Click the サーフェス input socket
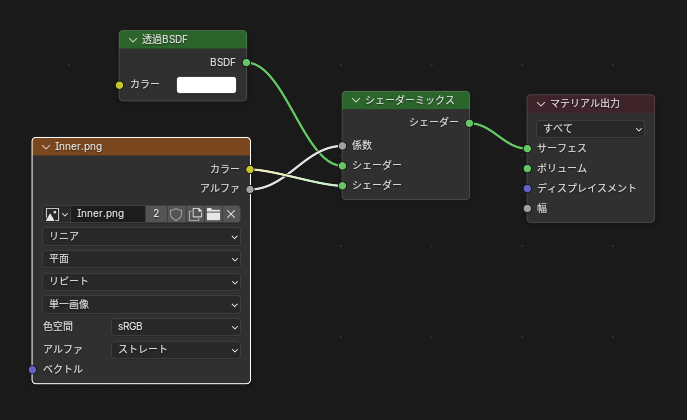The height and width of the screenshot is (420, 687). click(528, 148)
